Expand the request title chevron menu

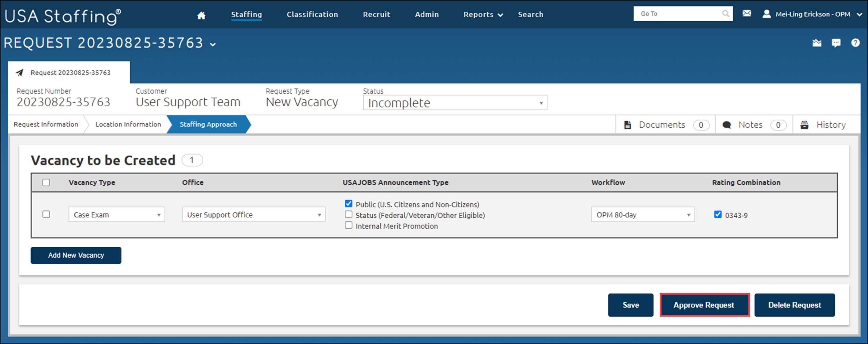click(213, 45)
